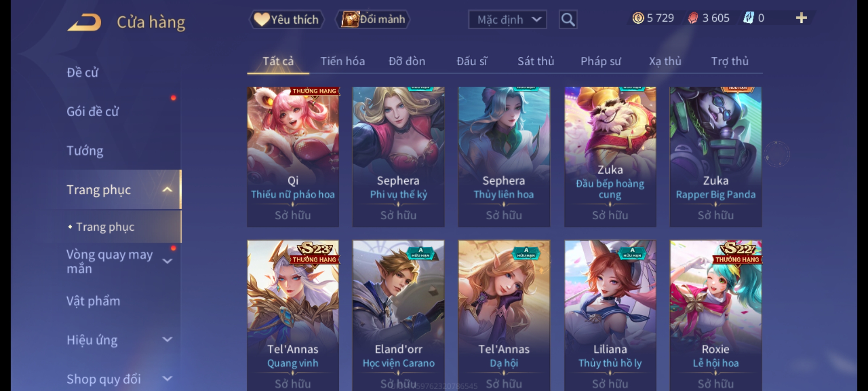Image resolution: width=868 pixels, height=391 pixels.
Task: Open Yêu thích heart favorites
Action: tap(286, 20)
